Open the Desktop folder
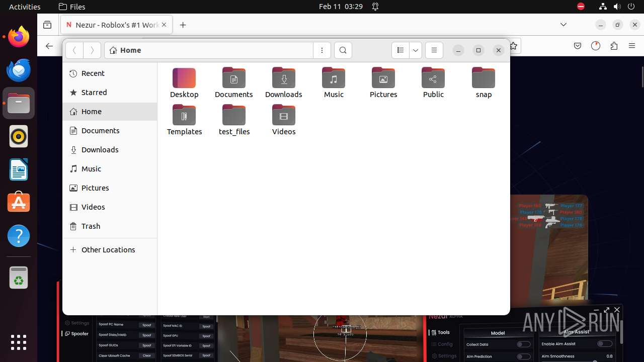This screenshot has height=362, width=644. [184, 83]
